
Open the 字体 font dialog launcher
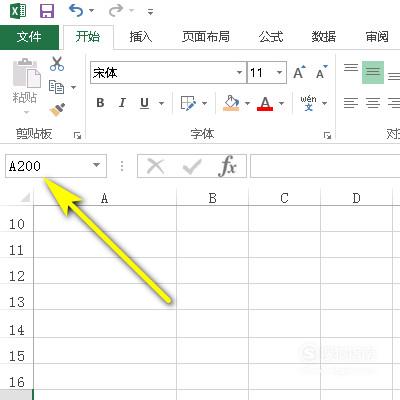[x=327, y=135]
